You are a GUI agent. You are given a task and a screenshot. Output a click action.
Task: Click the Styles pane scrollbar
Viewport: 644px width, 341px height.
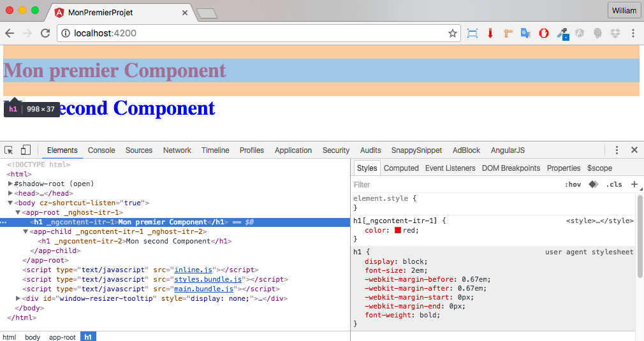point(640,238)
